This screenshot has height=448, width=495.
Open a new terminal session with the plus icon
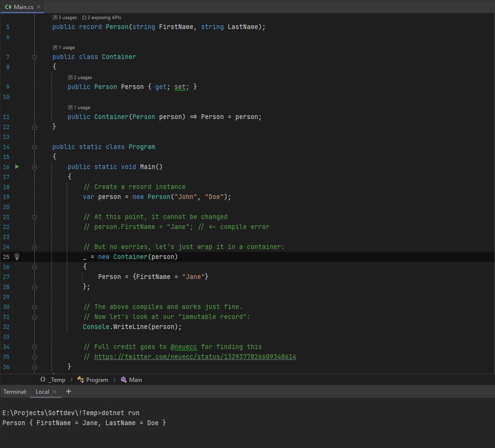[x=68, y=391]
